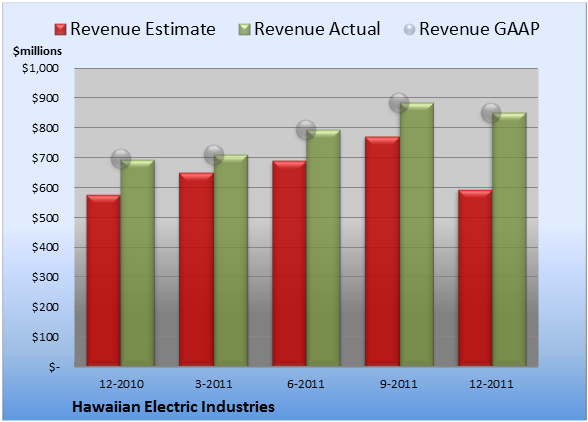Click the '$600' y-axis value
The height and width of the screenshot is (422, 588).
45,188
